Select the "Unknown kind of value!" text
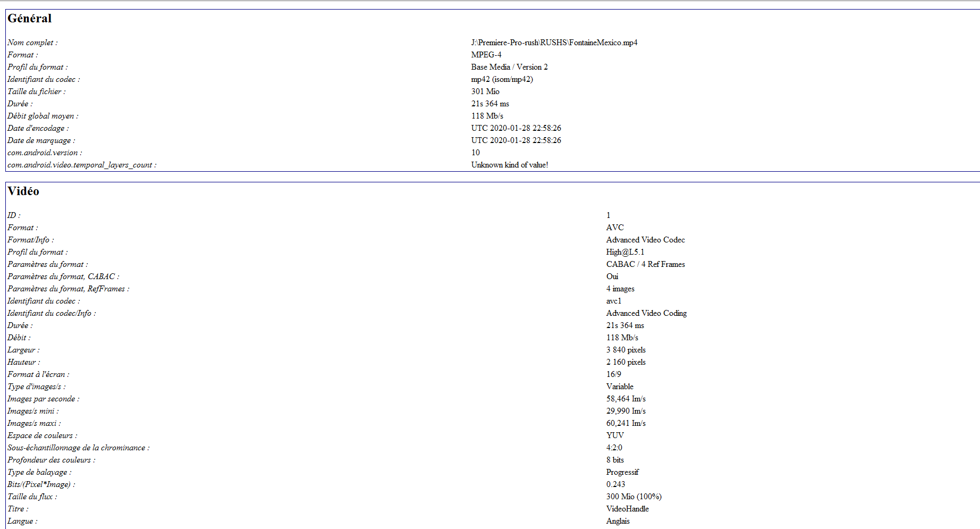 point(510,165)
